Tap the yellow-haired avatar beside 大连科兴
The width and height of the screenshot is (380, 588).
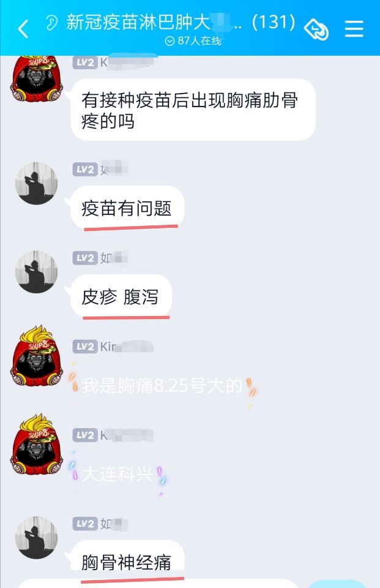(36, 445)
